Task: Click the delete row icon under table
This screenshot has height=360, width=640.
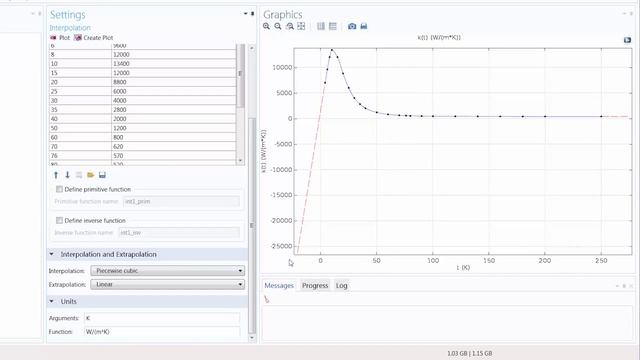Action: (79, 175)
